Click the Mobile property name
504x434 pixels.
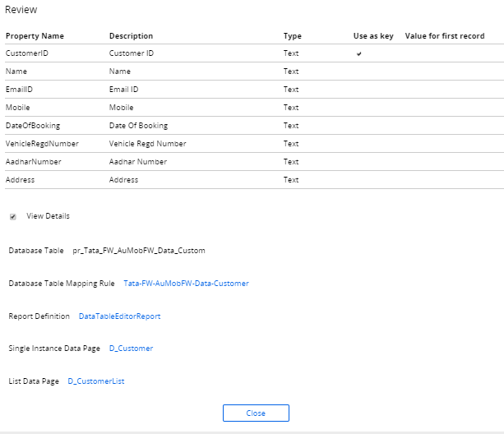pos(17,108)
